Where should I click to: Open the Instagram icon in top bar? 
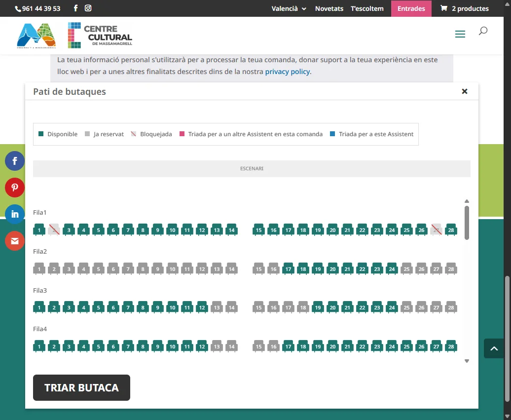(x=88, y=8)
